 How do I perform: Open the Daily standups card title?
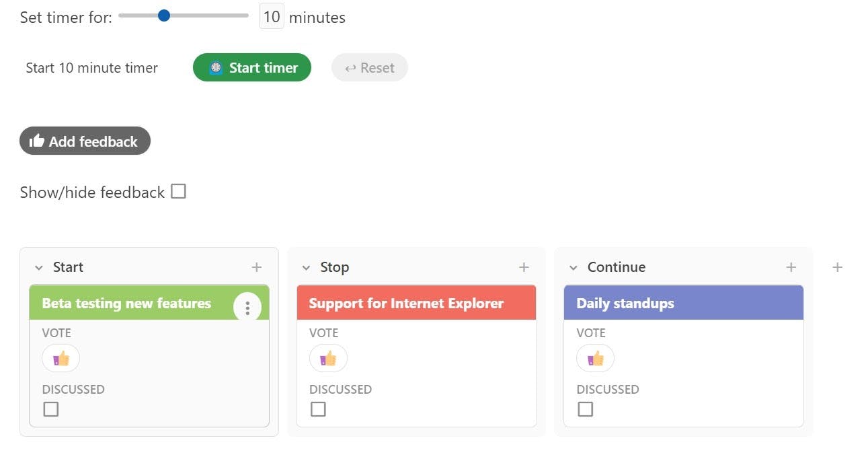(x=625, y=304)
